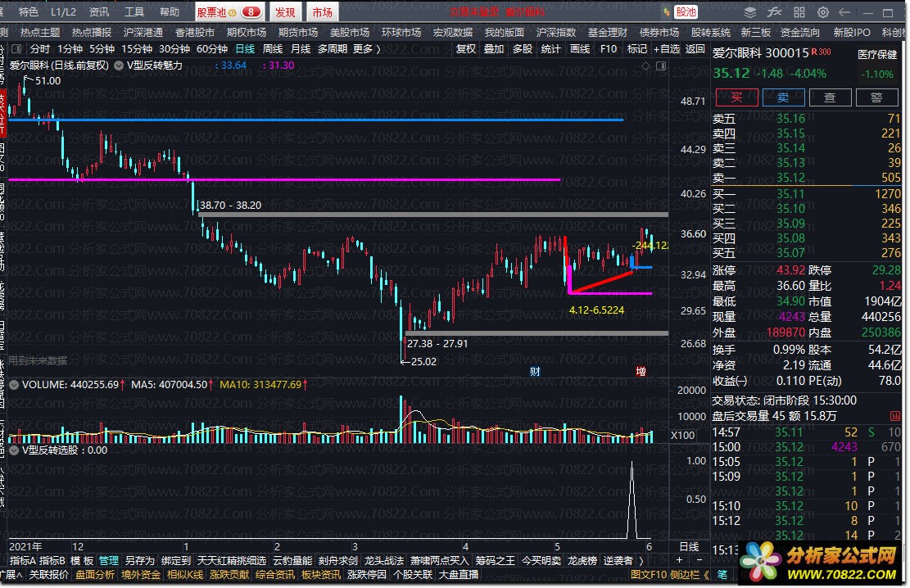Select the 日线 daily period
The height and width of the screenshot is (588, 910).
244,49
